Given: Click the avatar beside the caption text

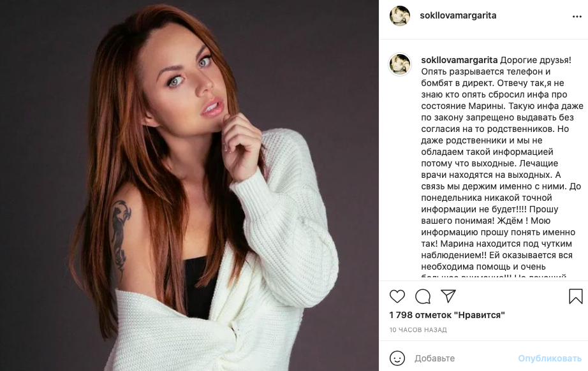Looking at the screenshot, I should (x=400, y=64).
